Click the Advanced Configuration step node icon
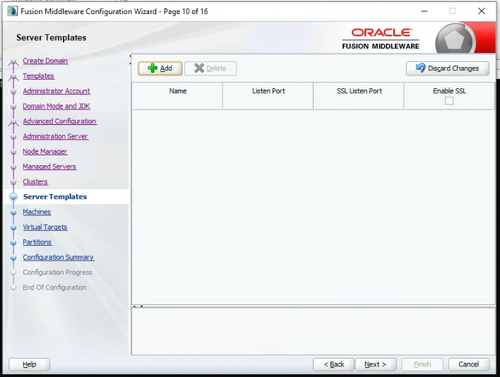The image size is (500, 377). tap(13, 123)
